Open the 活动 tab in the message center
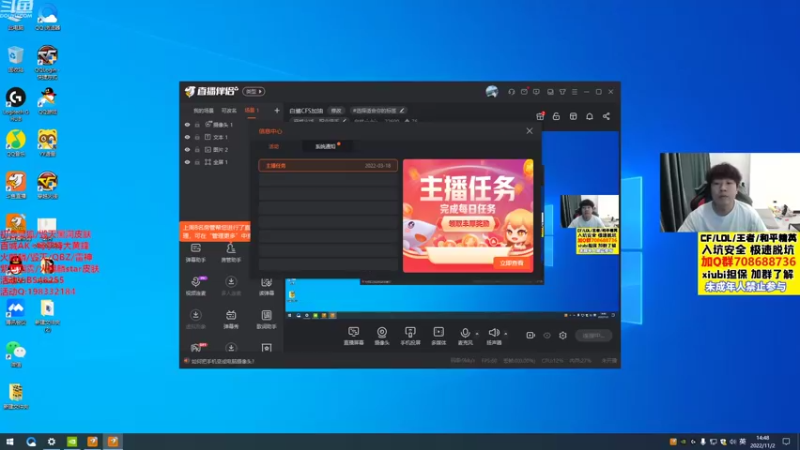 274,146
